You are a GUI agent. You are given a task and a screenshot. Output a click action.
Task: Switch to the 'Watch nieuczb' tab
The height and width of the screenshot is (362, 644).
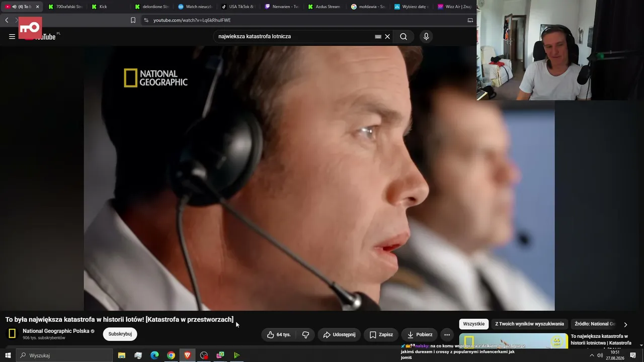coord(195,7)
